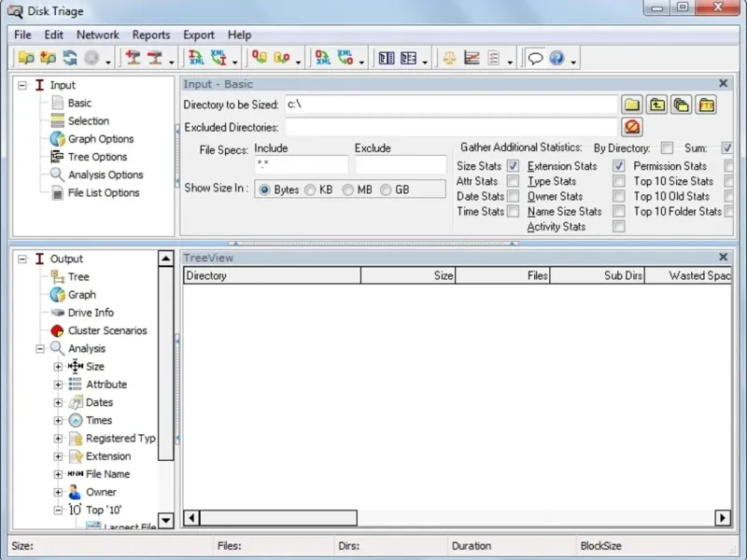The height and width of the screenshot is (560, 747).
Task: Click the blue help question mark icon
Action: pos(557,58)
